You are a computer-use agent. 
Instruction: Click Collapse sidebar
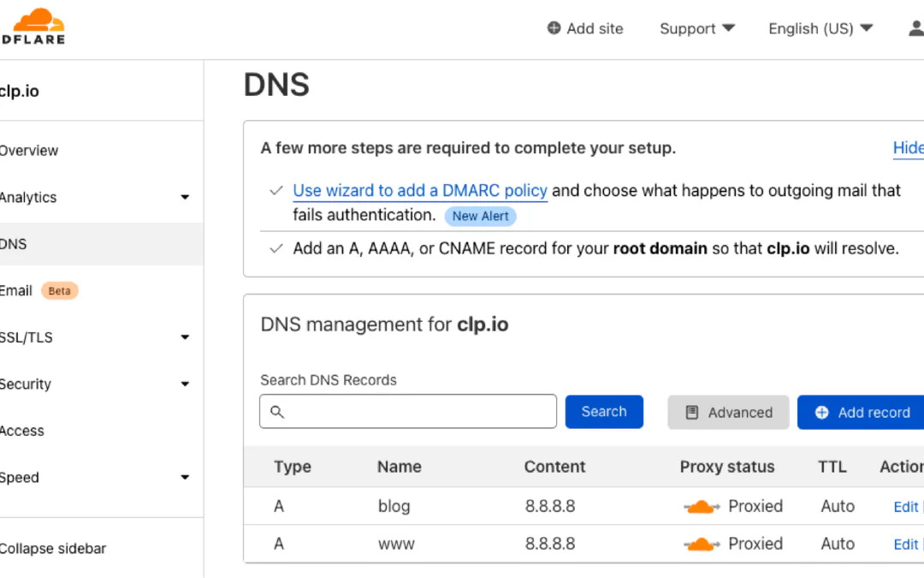[x=52, y=549]
